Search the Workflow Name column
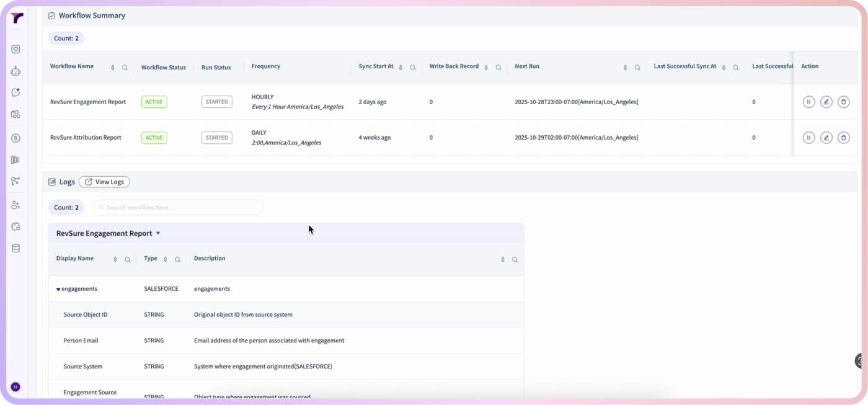The image size is (868, 405). click(125, 68)
